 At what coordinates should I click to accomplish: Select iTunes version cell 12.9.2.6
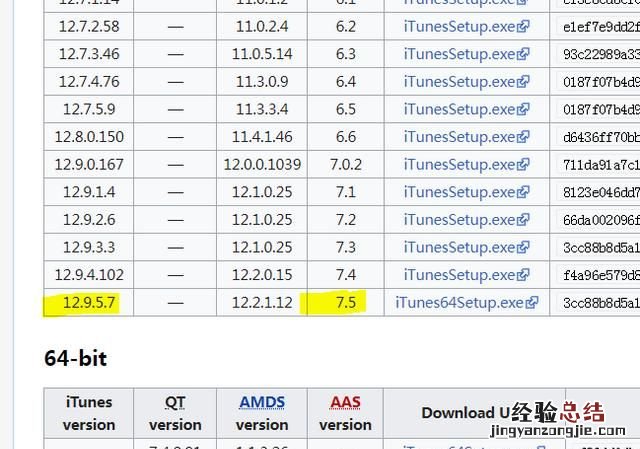click(89, 220)
